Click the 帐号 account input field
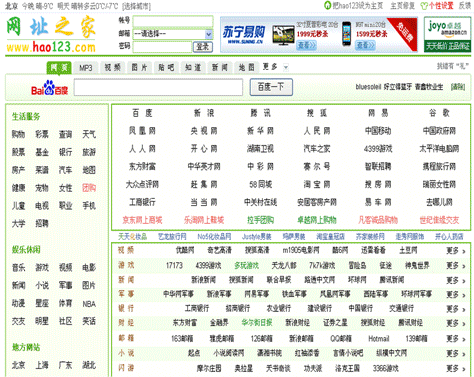The width and height of the screenshot is (474, 377). click(173, 21)
